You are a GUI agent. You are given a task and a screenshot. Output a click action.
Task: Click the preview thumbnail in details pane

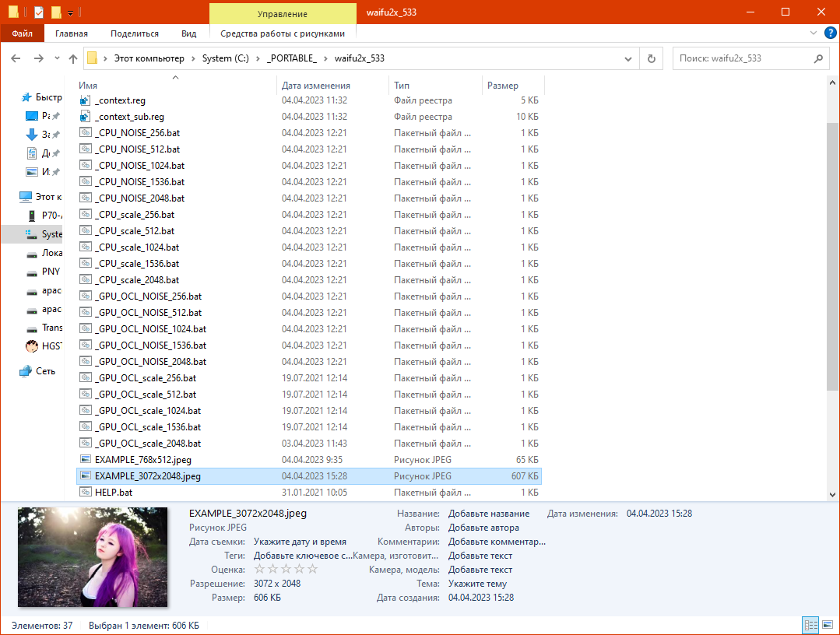tap(93, 557)
